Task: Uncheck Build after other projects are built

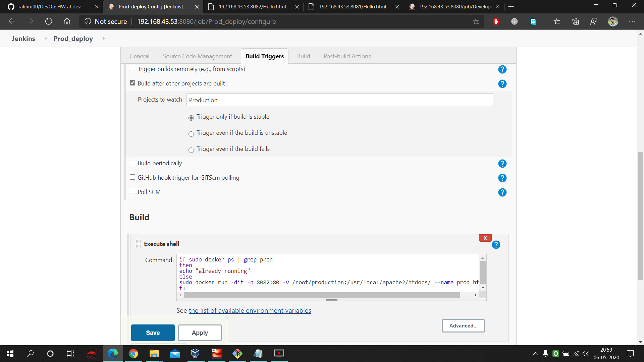Action: pyautogui.click(x=132, y=83)
